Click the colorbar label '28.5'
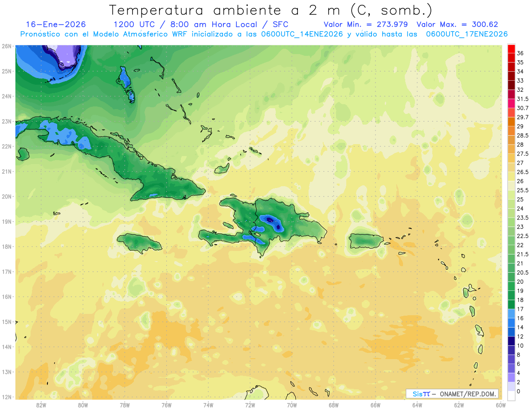This screenshot has width=532, height=411. tap(523, 136)
